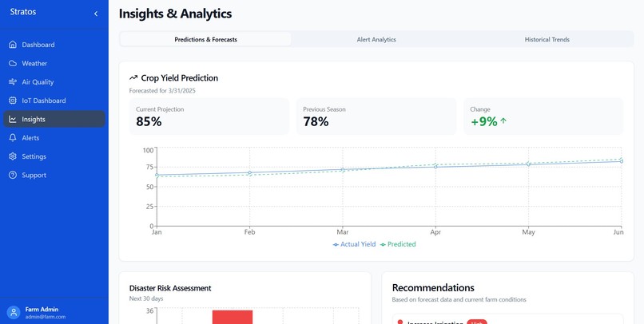Collapse the sidebar with the chevron
This screenshot has width=644, height=324.
[x=96, y=14]
